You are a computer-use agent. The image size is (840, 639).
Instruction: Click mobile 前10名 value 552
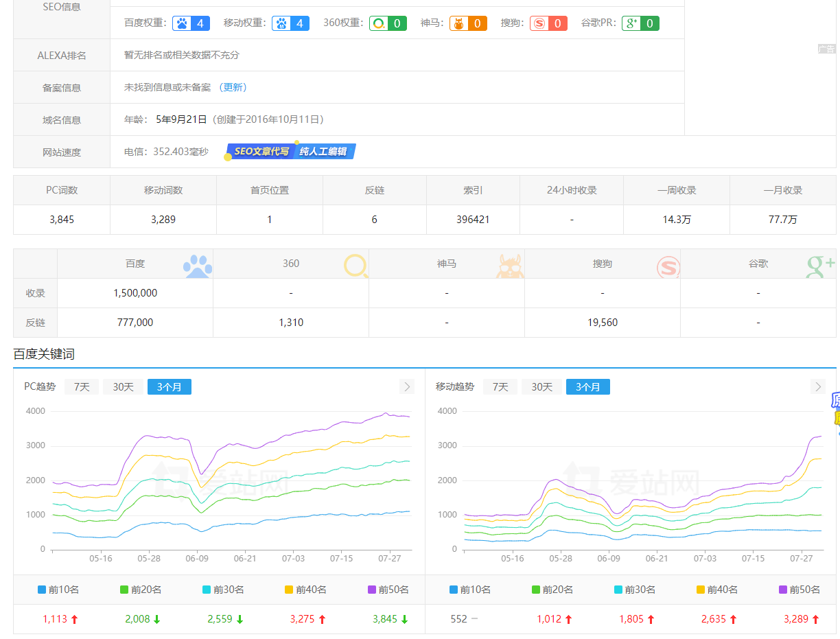click(x=458, y=619)
